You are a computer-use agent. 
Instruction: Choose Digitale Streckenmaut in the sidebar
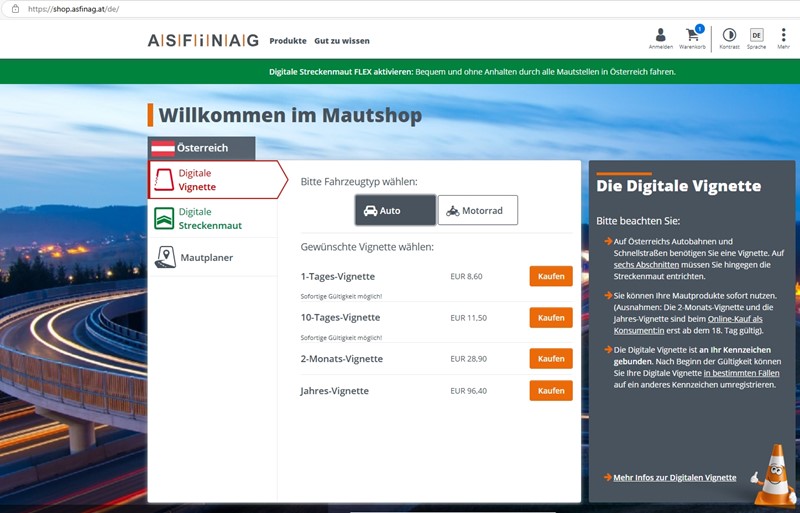(x=210, y=219)
